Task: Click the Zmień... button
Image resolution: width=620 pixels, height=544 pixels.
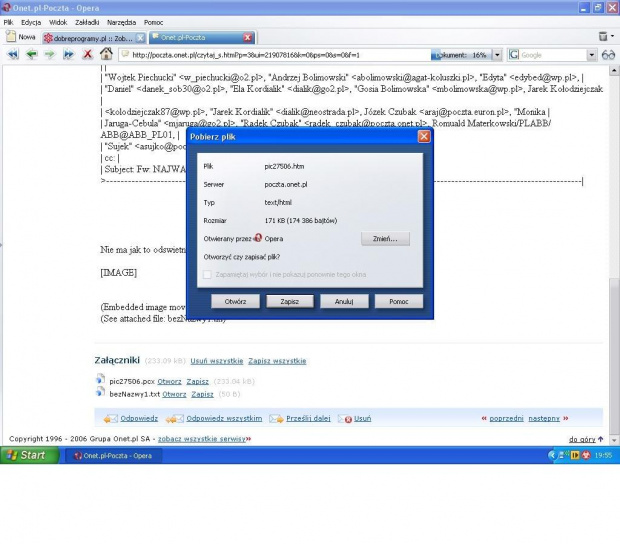Action: point(385,238)
